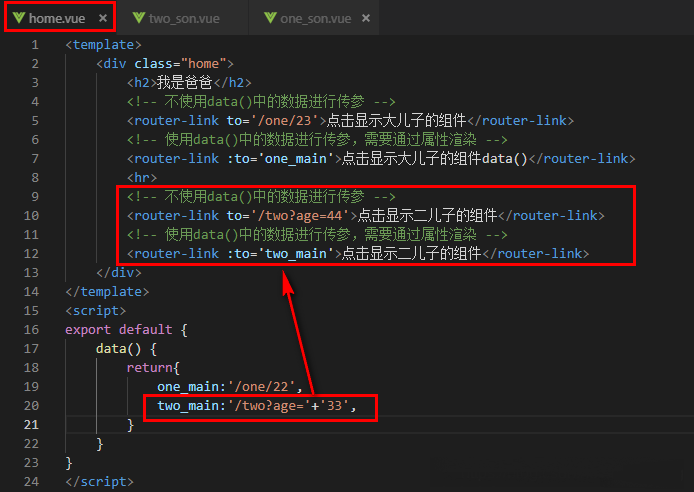
Task: Click the return{ keyword line
Action: [x=153, y=368]
